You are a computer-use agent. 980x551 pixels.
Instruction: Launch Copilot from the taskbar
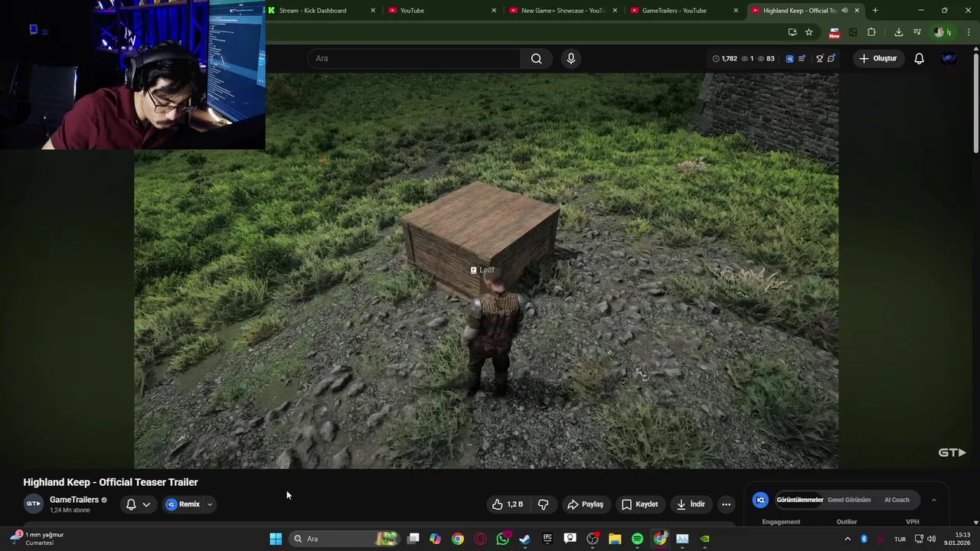[435, 539]
